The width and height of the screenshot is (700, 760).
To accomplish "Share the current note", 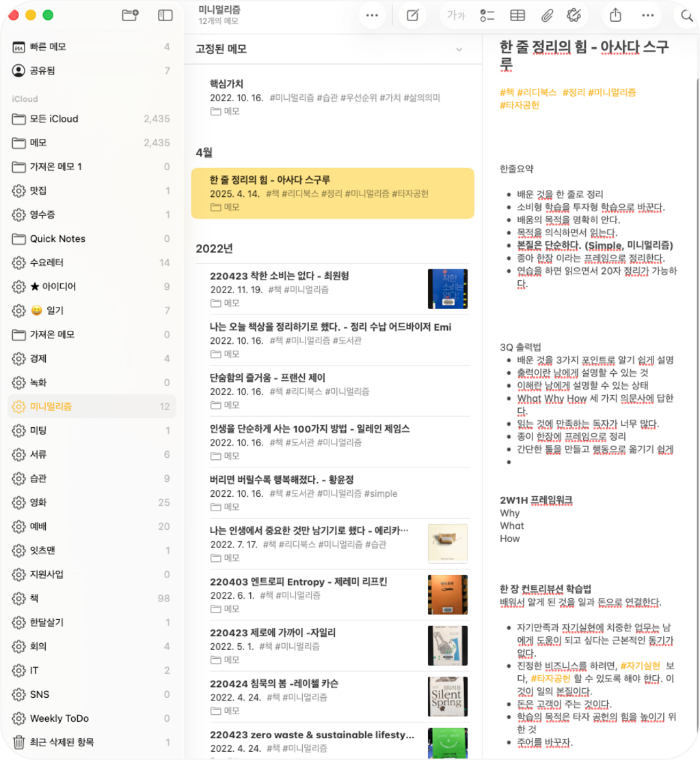I will pos(615,15).
